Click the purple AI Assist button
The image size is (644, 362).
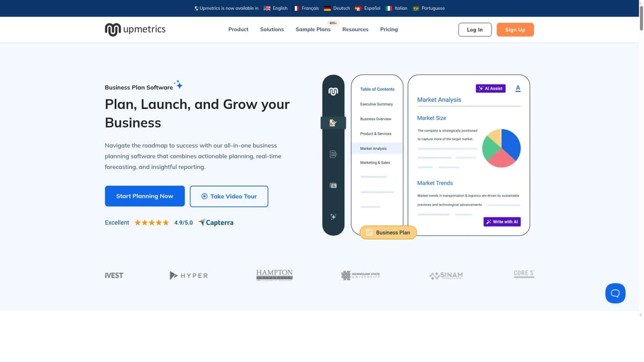[x=490, y=88]
